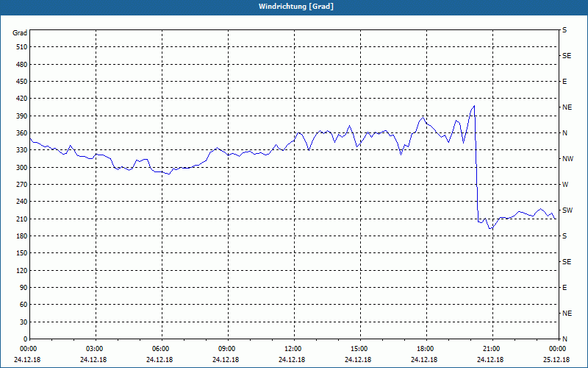This screenshot has width=588, height=368.
Task: Click the y-axis value 510
Action: point(22,47)
